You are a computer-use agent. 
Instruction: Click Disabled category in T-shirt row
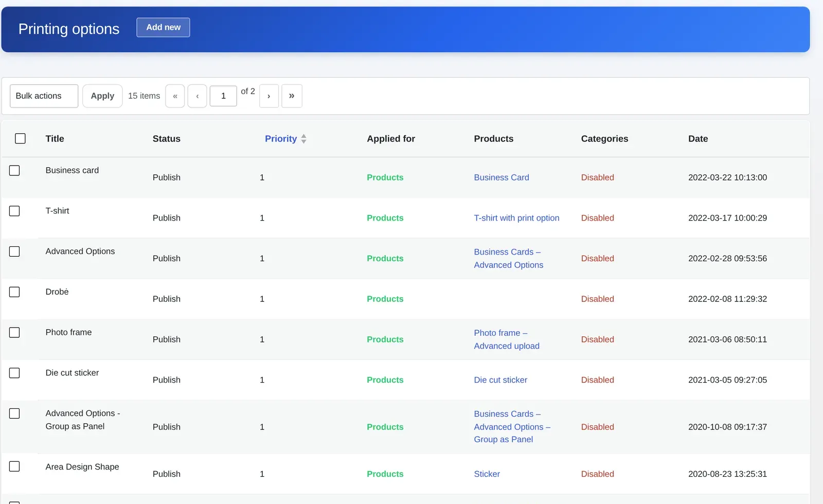tap(598, 218)
